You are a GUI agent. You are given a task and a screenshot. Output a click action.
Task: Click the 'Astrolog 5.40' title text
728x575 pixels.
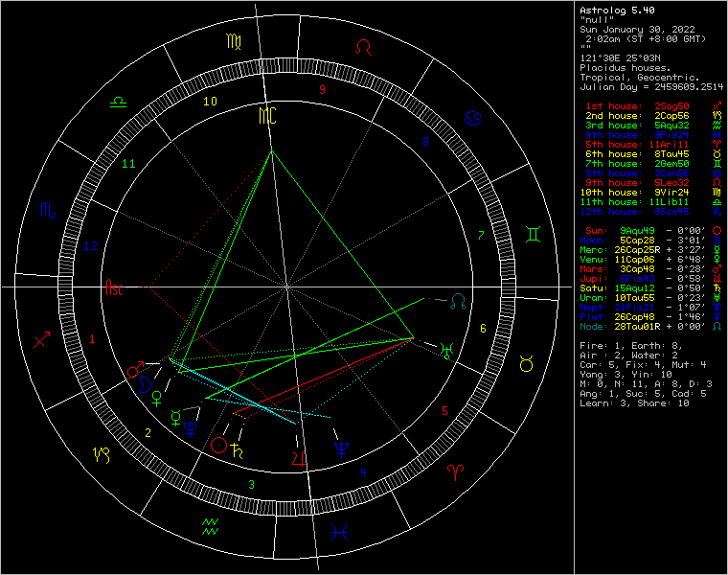617,11
